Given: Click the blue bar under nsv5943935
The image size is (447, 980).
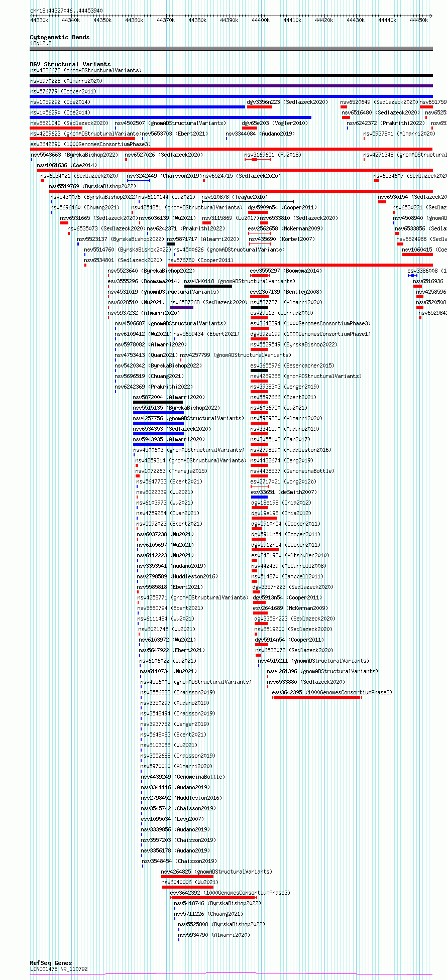Looking at the screenshot, I should click(x=158, y=444).
